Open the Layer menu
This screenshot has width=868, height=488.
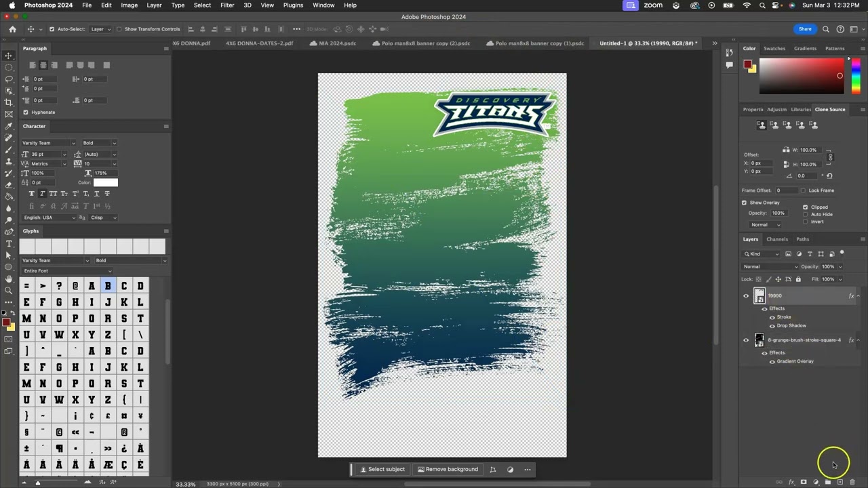click(x=154, y=5)
